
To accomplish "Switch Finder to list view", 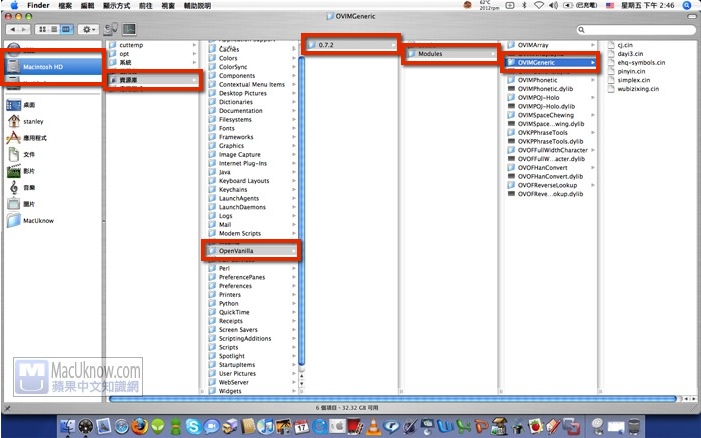I will [54, 29].
